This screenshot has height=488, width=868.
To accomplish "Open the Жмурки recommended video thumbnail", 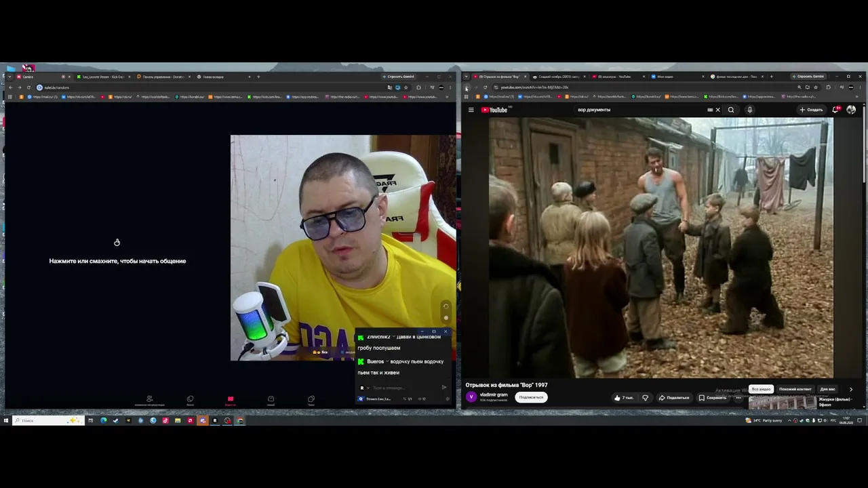I will pos(782,403).
